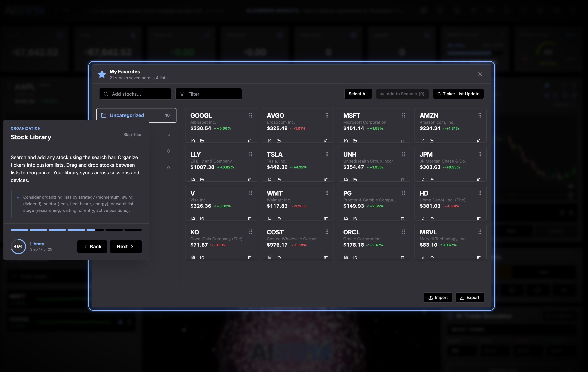Delete MSFT using its trash icon
Screen dimensions: 588x372
click(402, 141)
